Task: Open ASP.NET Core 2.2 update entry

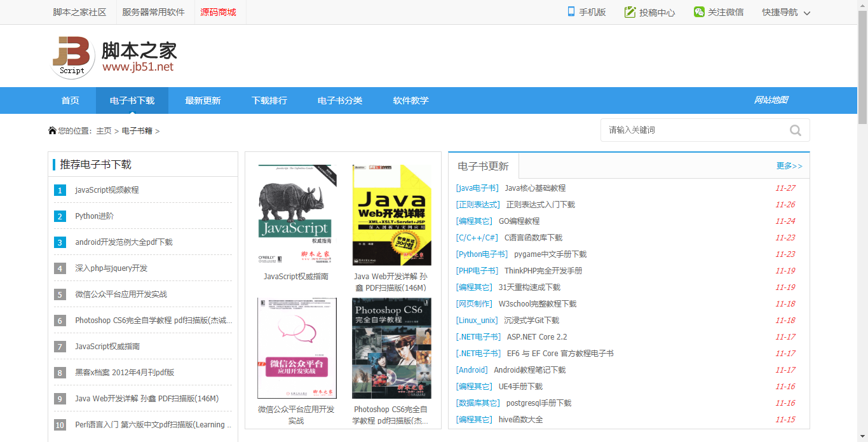Action: tap(537, 337)
